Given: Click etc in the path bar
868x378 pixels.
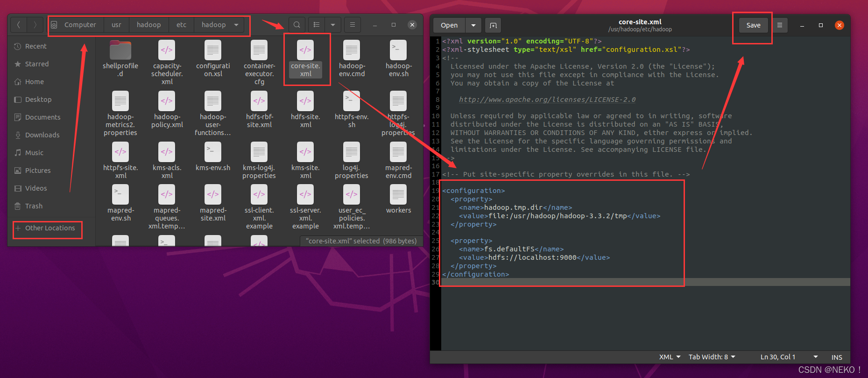Looking at the screenshot, I should (x=181, y=25).
